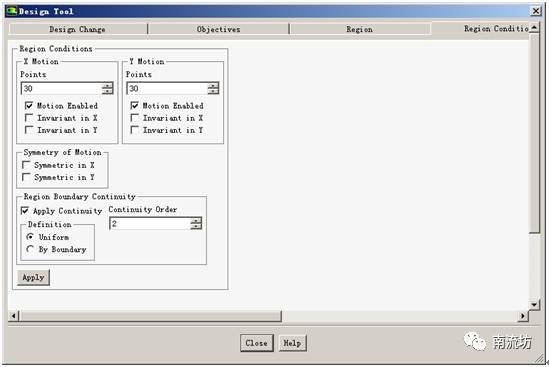Screen dimensions: 549x367
Task: Click the vertical scrollbar thumb
Action: pyautogui.click(x=534, y=133)
